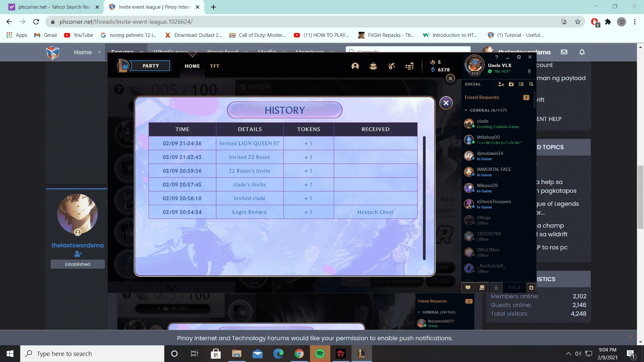644x362 pixels.
Task: Click the red extension icon in Chrome toolbar
Action: [x=595, y=22]
